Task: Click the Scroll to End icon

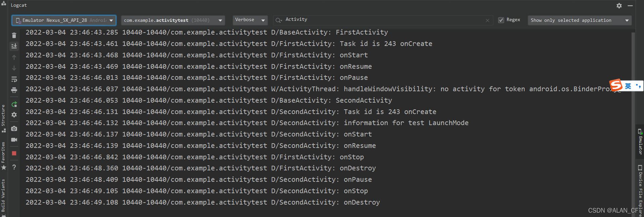Action: click(14, 46)
